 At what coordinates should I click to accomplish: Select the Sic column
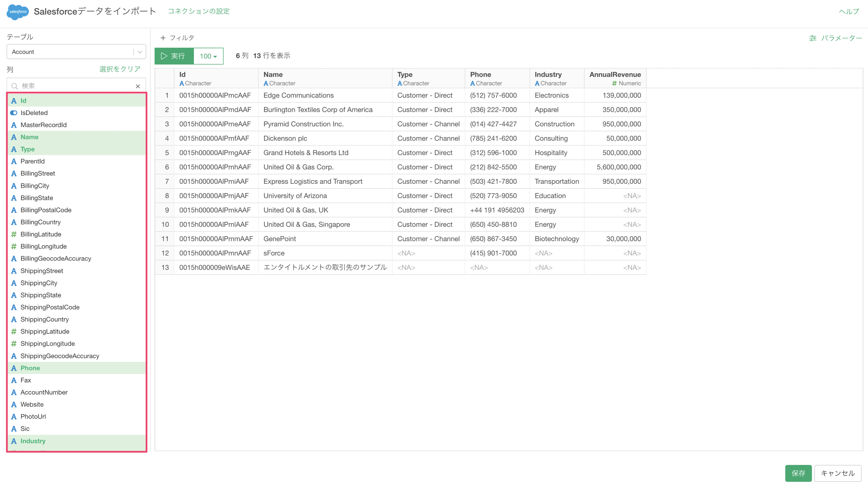coord(77,429)
